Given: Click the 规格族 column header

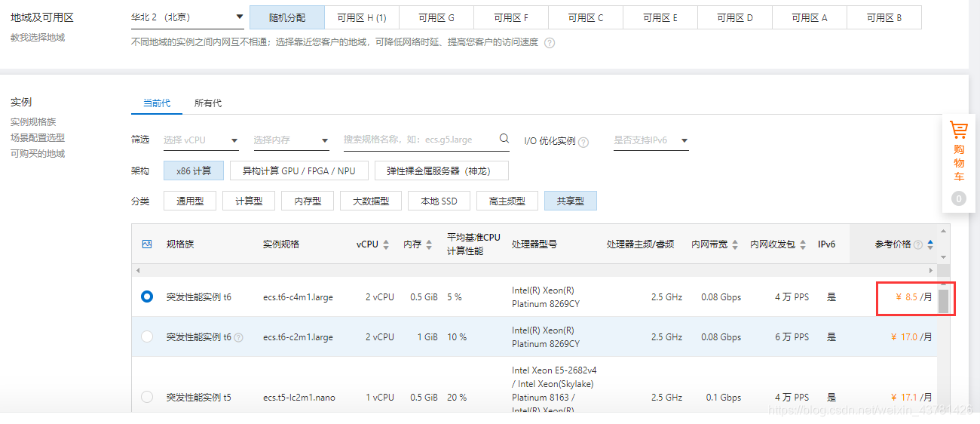Looking at the screenshot, I should pyautogui.click(x=180, y=244).
